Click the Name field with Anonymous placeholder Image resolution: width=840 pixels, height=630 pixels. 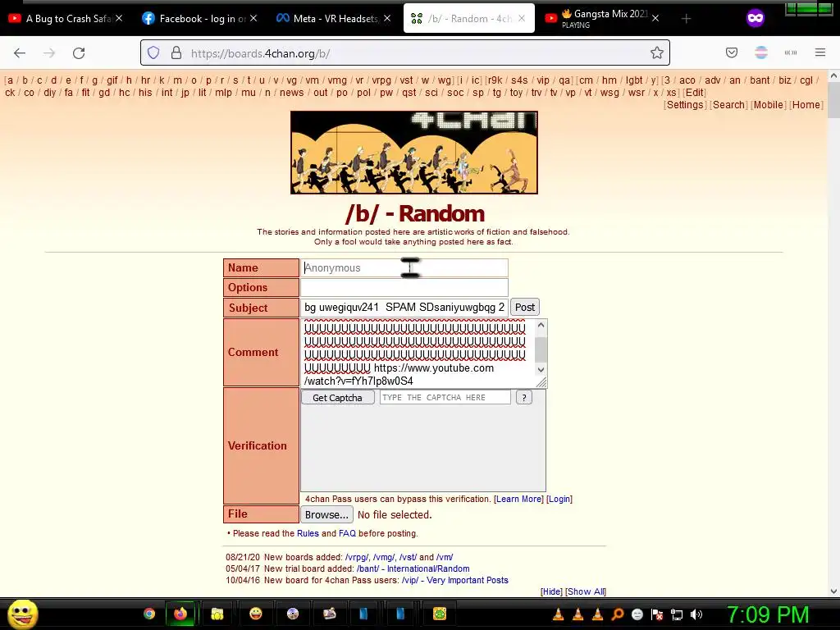pyautogui.click(x=404, y=268)
